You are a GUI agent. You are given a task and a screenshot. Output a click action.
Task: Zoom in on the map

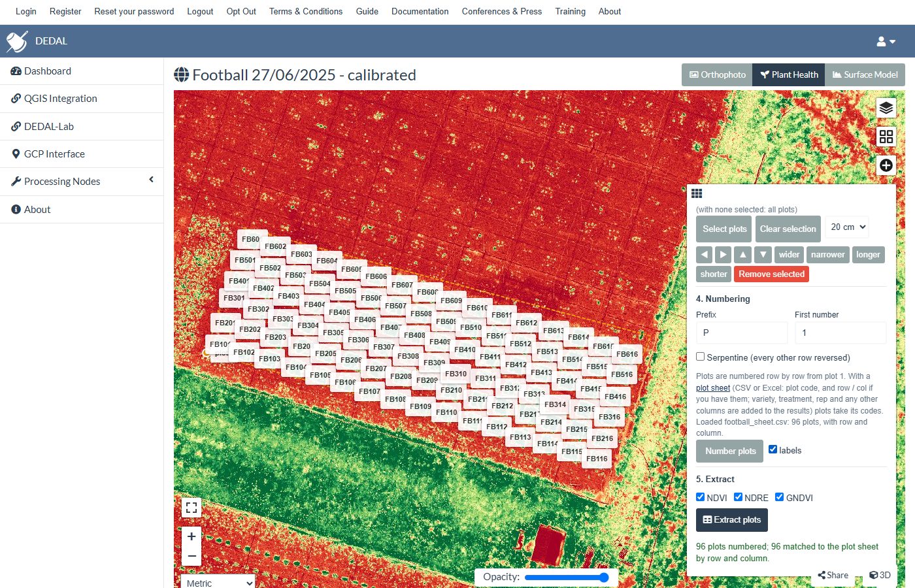coord(191,536)
